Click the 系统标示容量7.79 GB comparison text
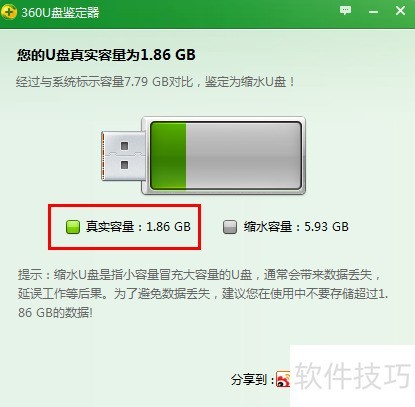 point(156,82)
